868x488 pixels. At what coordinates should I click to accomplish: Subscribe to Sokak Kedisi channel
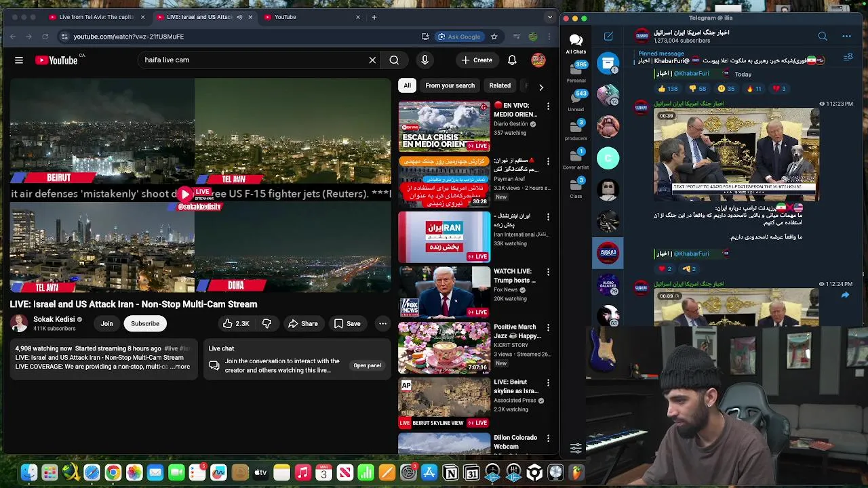(145, 324)
